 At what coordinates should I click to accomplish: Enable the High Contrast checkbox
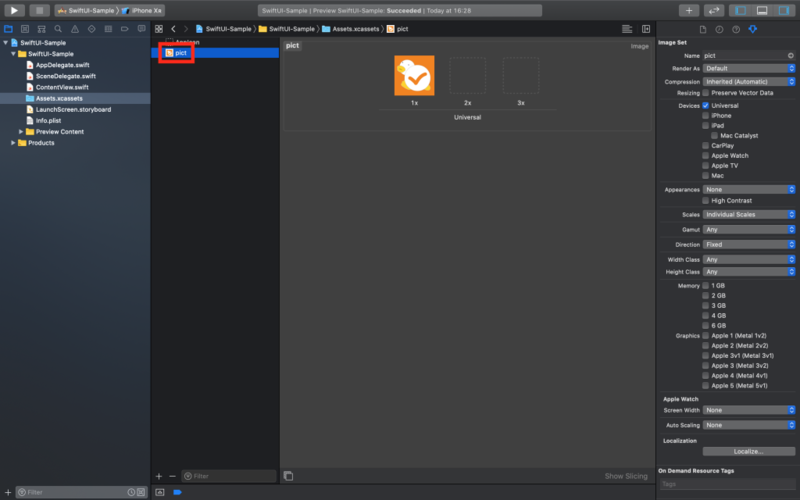pyautogui.click(x=706, y=201)
